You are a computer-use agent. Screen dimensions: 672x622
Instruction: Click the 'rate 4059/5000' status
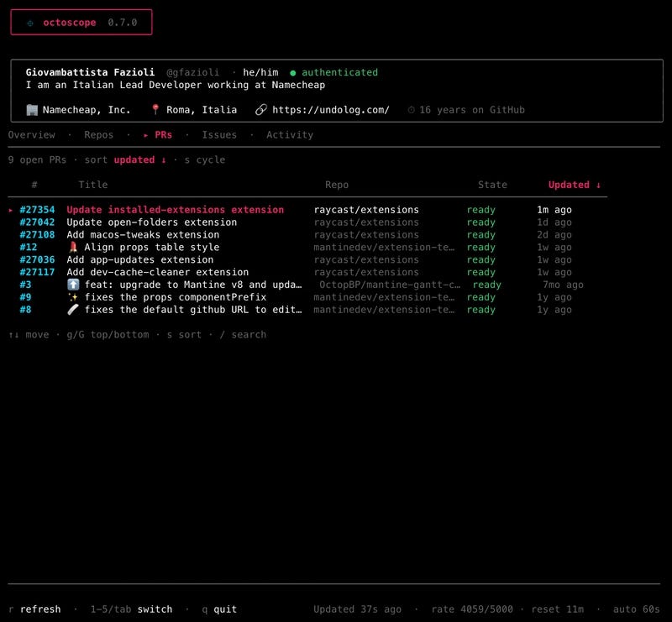[x=472, y=609]
